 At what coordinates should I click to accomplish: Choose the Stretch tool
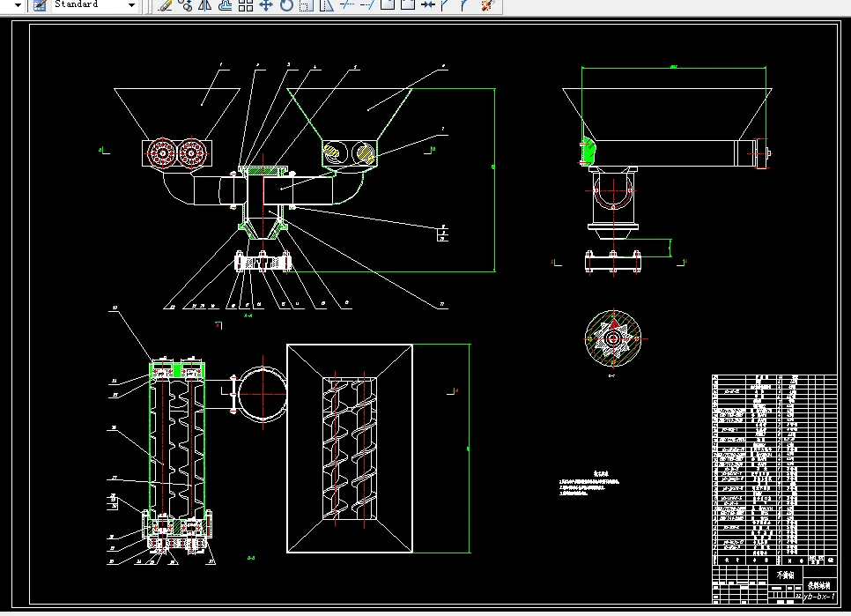point(327,5)
